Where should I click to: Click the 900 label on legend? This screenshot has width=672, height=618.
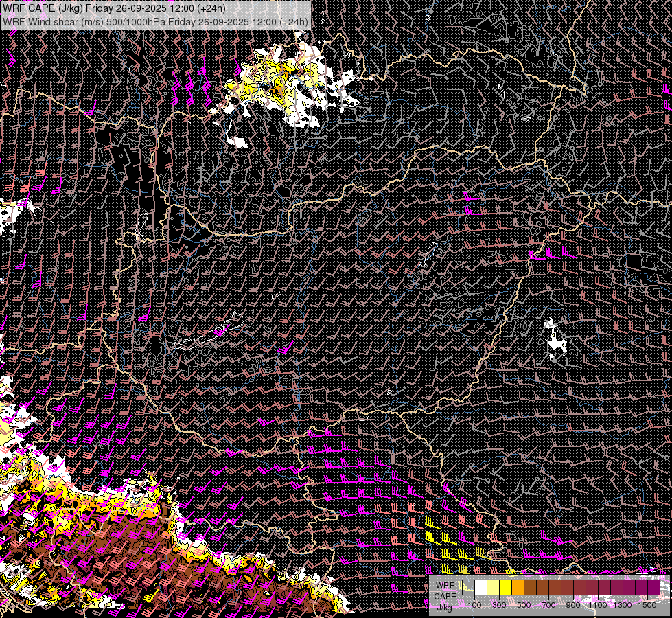tap(573, 605)
